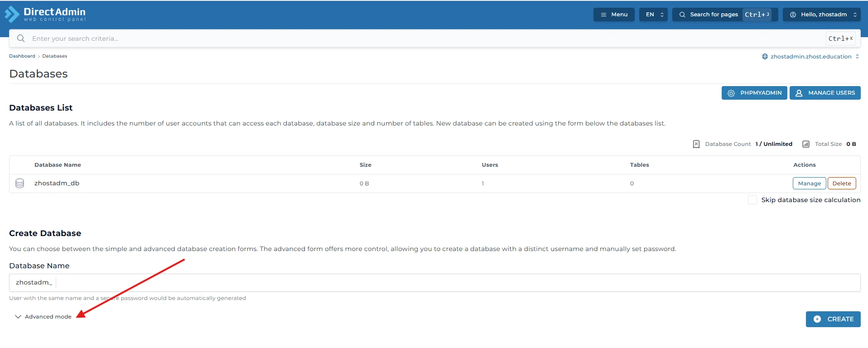Manage the zhostadm_db database
The image size is (868, 348).
click(809, 184)
